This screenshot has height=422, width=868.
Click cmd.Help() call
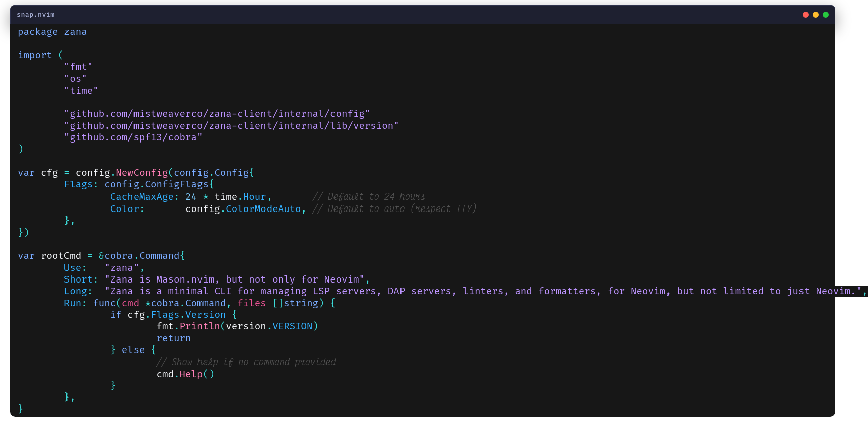point(185,374)
